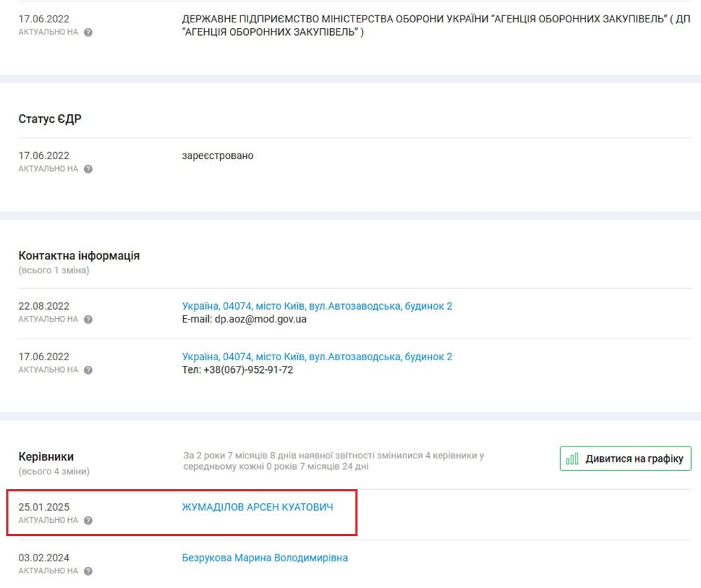Click the phone number +38(067)-952-91-72
701x588 pixels.
[x=238, y=369]
